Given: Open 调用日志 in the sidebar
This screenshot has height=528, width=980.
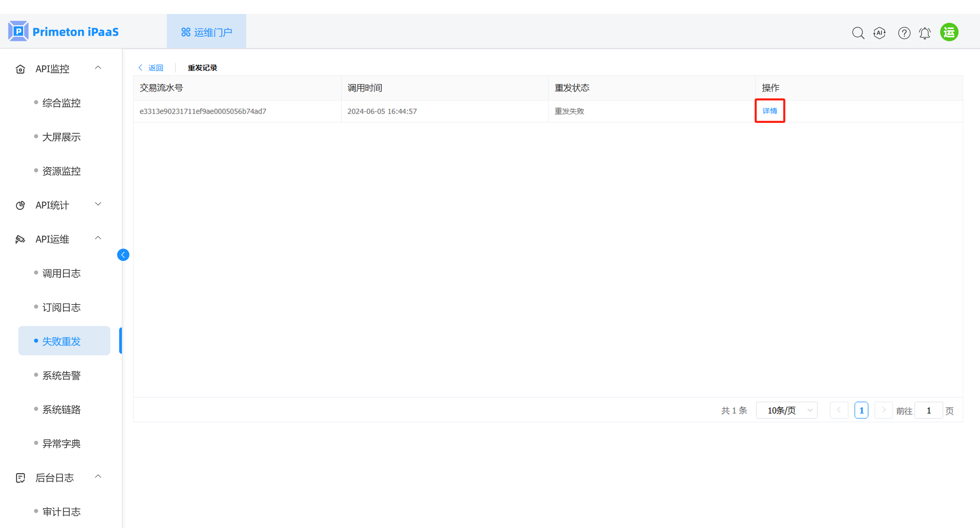Looking at the screenshot, I should 61,273.
